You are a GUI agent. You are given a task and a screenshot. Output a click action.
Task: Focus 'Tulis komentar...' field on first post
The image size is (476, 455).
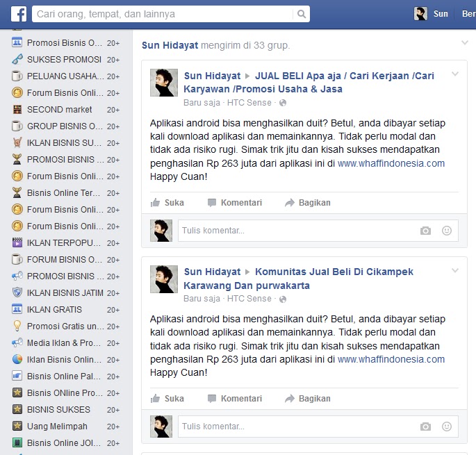pyautogui.click(x=318, y=231)
